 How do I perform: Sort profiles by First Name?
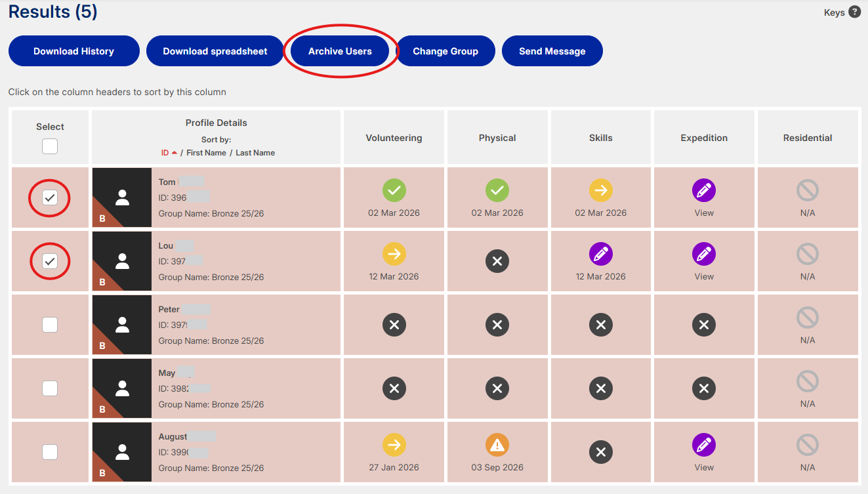[206, 153]
